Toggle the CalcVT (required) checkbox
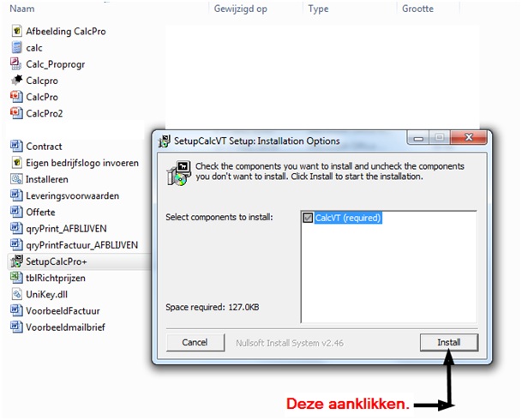Image resolution: width=522 pixels, height=420 pixels. pyautogui.click(x=309, y=218)
